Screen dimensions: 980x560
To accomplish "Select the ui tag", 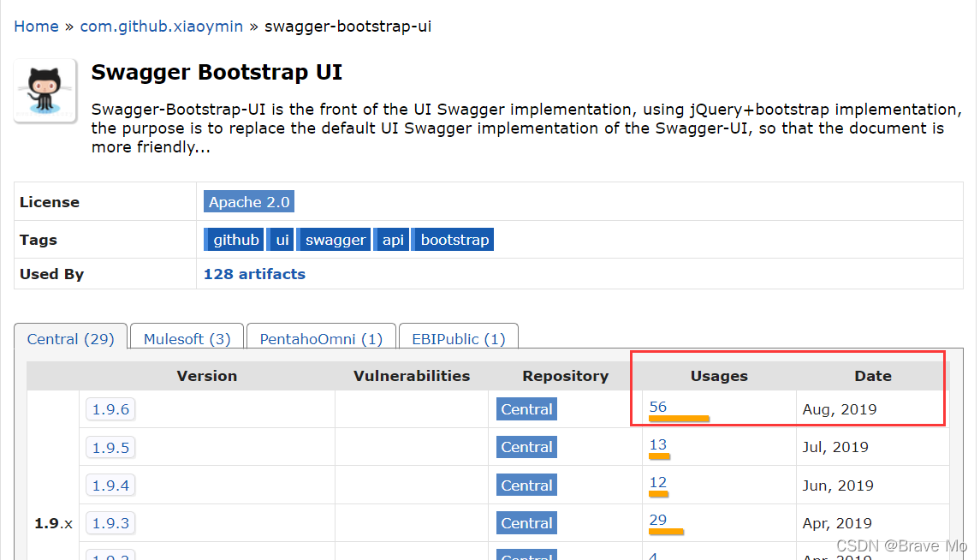I will click(282, 240).
